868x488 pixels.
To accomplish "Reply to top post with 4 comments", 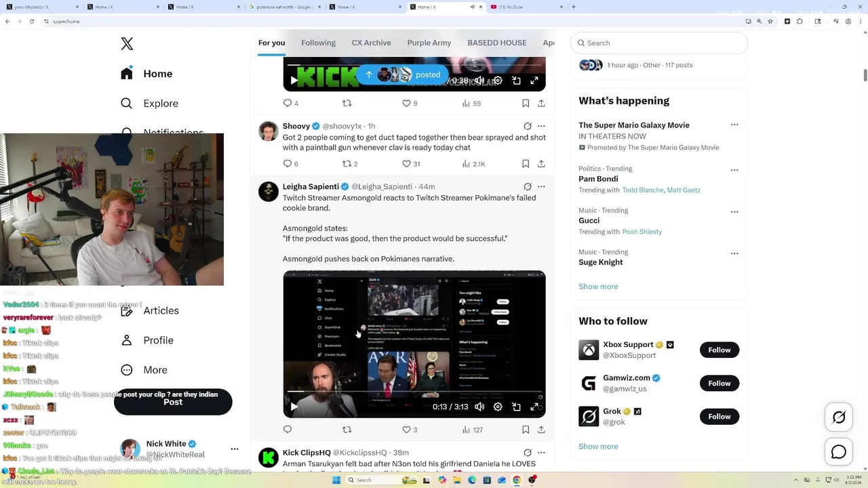I will (290, 103).
